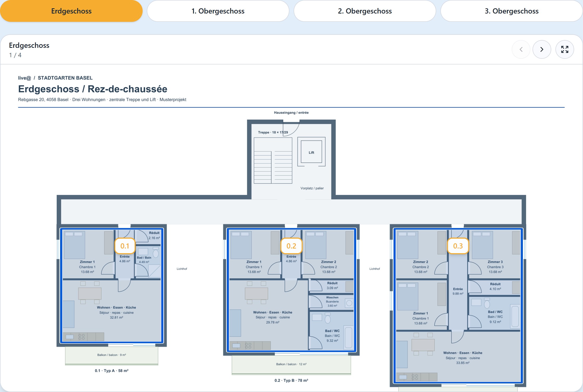
Task: Click the 'Bad / Bain 4.49 m²' label
Action: click(x=144, y=260)
